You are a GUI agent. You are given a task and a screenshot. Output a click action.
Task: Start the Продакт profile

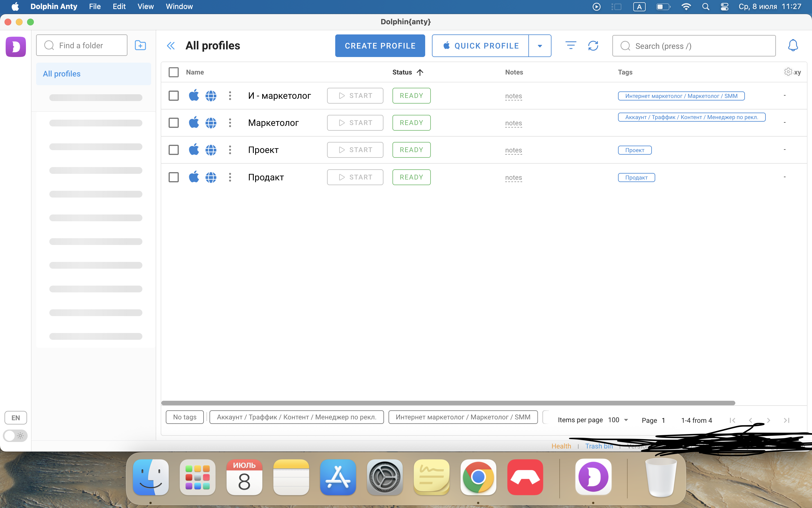point(355,177)
